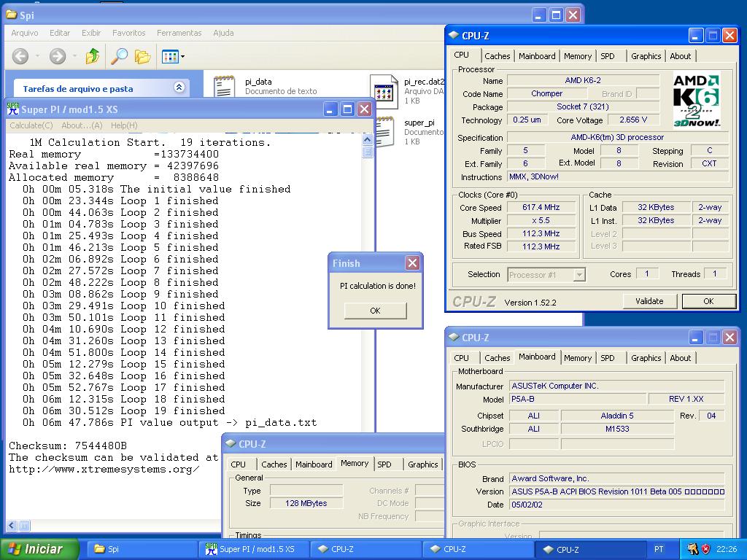Switch to Caches tab in Mainboard CPU-Z window
This screenshot has width=747, height=560.
(498, 357)
